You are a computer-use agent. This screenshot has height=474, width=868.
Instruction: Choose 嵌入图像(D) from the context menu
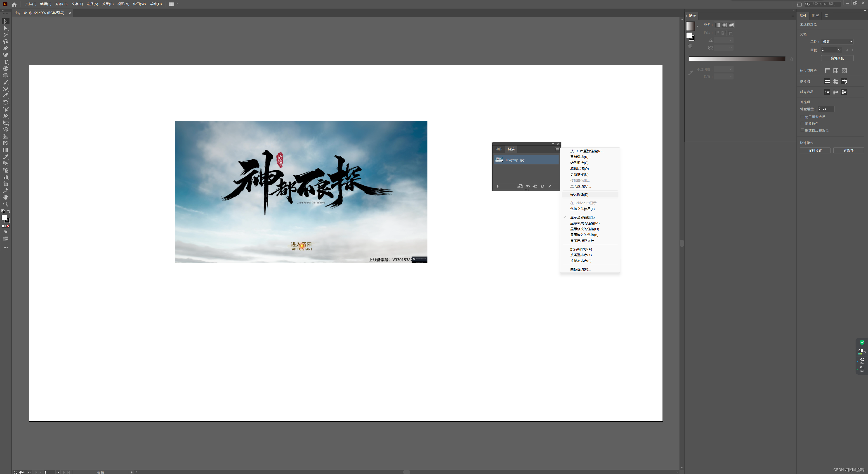point(590,195)
